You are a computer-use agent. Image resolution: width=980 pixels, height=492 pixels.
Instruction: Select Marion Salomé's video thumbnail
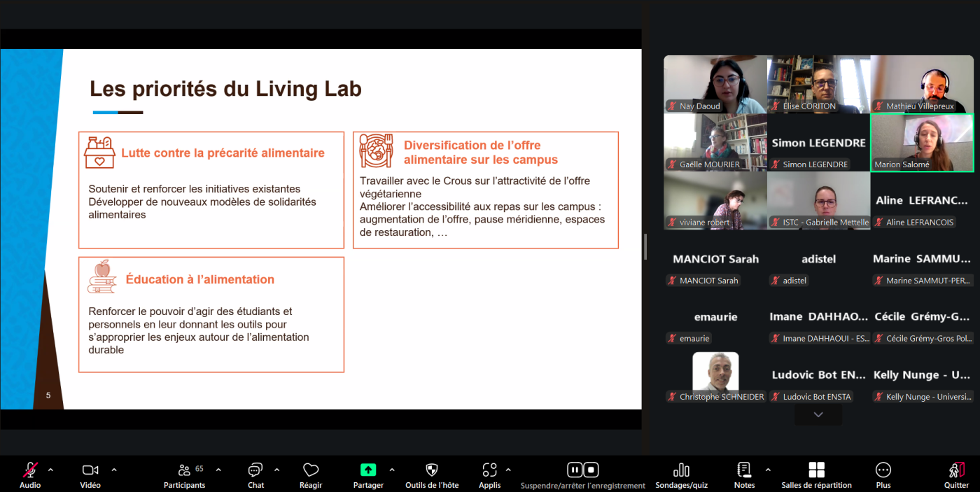tap(921, 142)
